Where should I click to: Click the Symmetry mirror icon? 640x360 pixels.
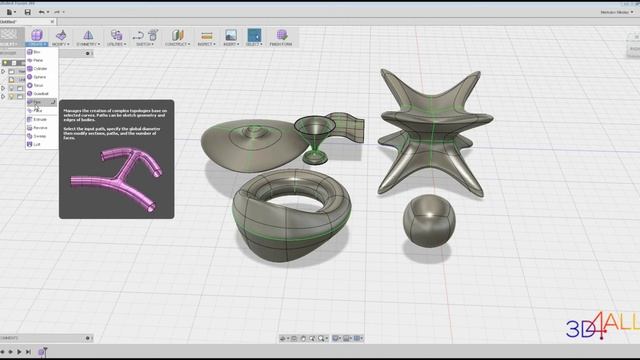tap(88, 35)
